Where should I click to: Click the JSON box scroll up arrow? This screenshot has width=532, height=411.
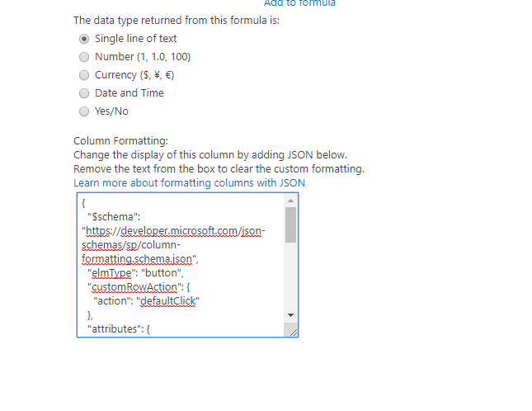290,201
